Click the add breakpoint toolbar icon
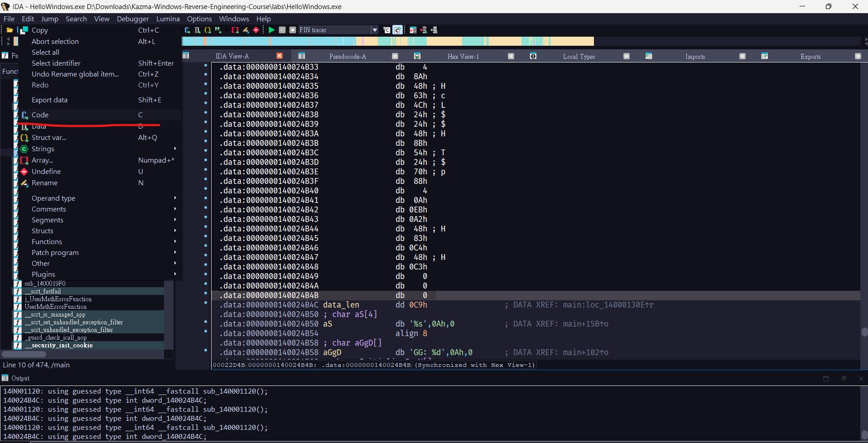The image size is (868, 443). coord(424,30)
